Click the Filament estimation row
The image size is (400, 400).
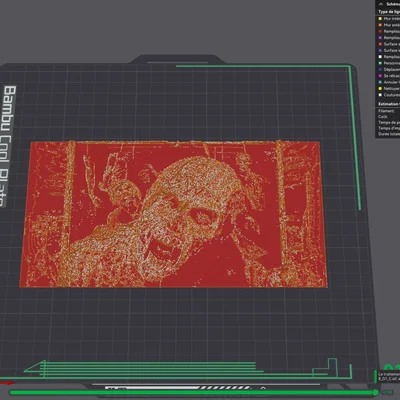click(x=389, y=111)
